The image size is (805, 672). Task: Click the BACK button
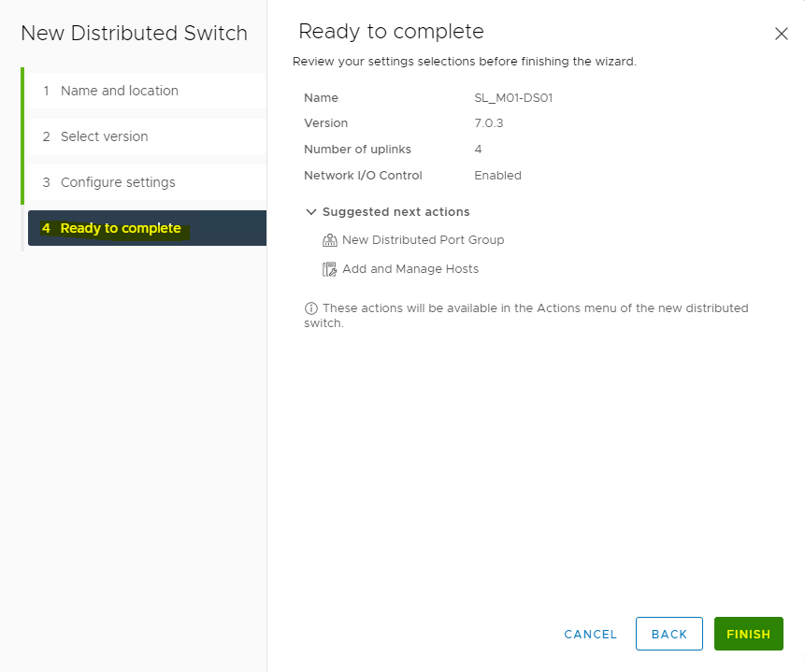pos(668,634)
